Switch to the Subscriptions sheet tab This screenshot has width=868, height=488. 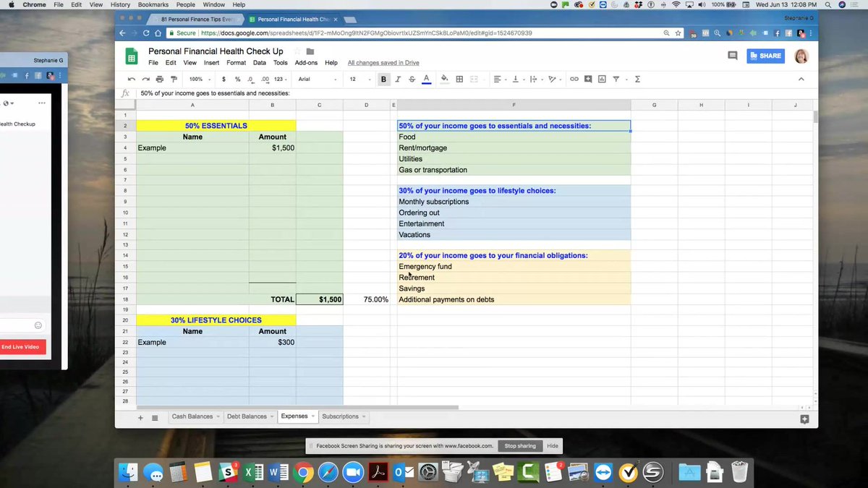[x=340, y=416]
